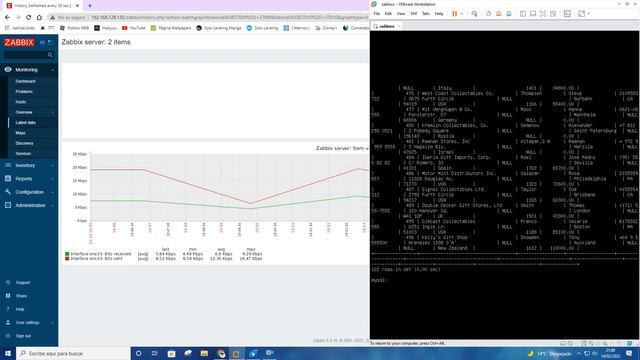Viewport: 640px width, 360px height.
Task: Click VMware manage snapshots icon
Action: click(x=509, y=13)
